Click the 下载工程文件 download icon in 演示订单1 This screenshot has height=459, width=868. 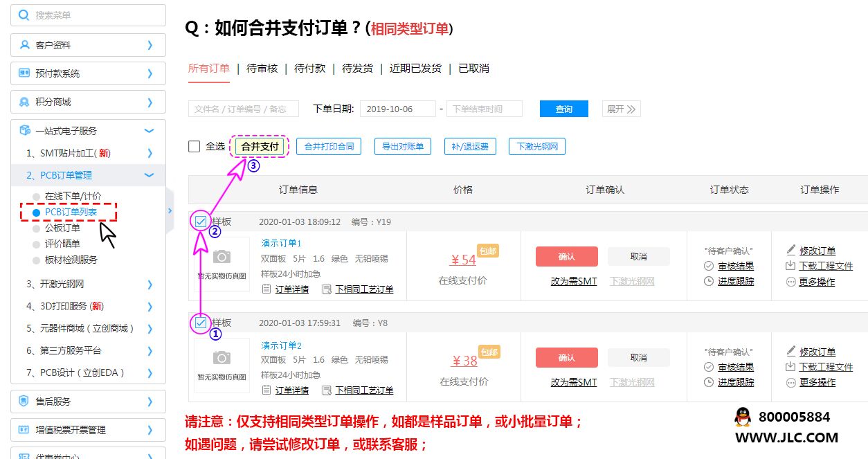(790, 265)
